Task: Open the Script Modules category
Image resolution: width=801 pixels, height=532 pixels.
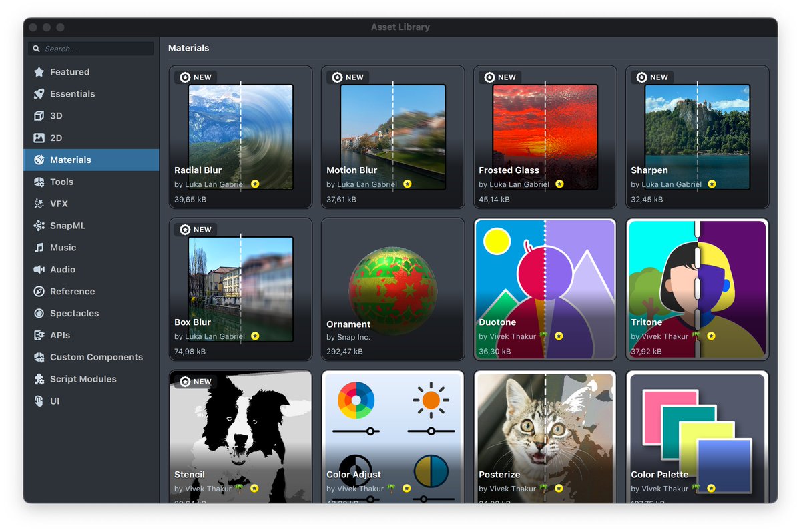Action: click(91, 379)
